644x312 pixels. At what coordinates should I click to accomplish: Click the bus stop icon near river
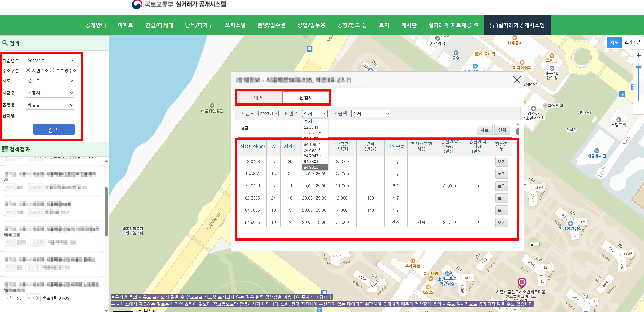click(x=309, y=49)
